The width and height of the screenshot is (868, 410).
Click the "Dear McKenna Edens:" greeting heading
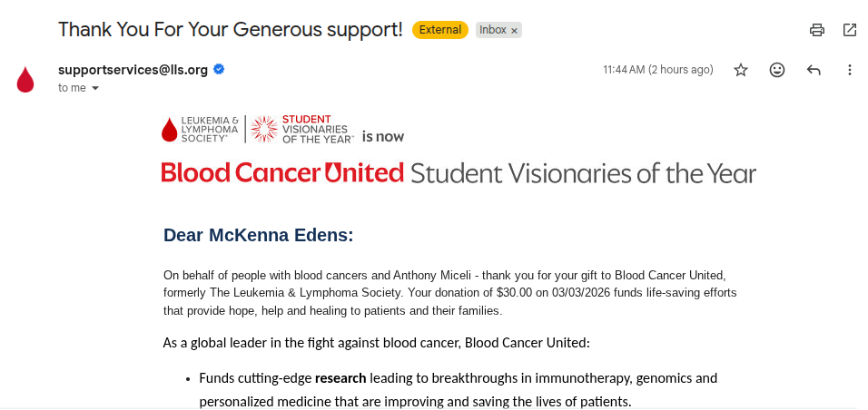(x=258, y=236)
